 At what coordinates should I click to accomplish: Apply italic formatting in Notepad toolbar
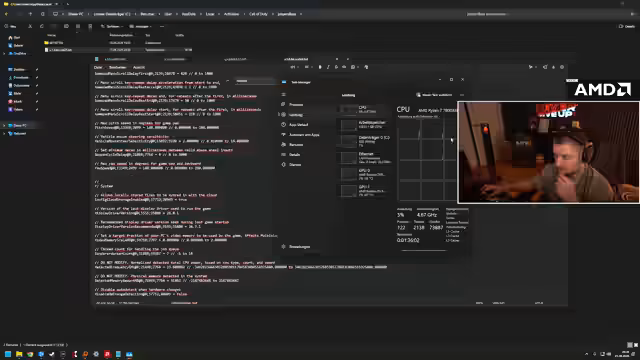(x=328, y=67)
